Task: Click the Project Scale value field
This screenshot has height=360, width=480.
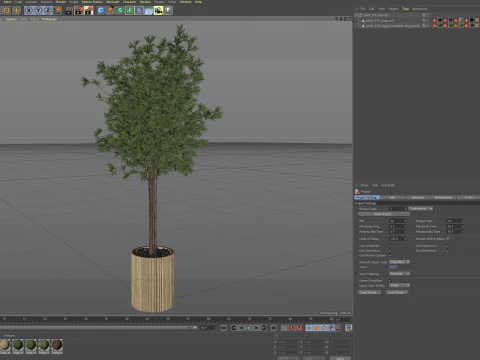Action: [398, 209]
